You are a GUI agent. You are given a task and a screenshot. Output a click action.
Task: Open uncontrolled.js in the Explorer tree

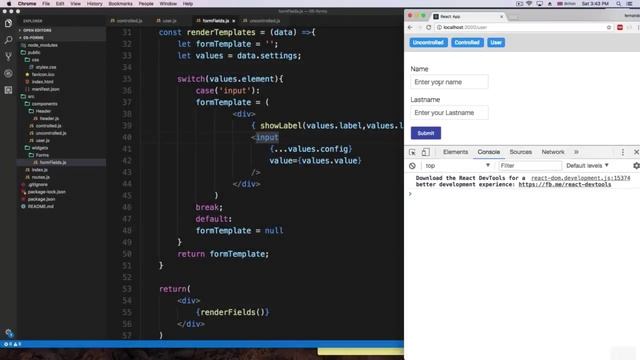(51, 133)
